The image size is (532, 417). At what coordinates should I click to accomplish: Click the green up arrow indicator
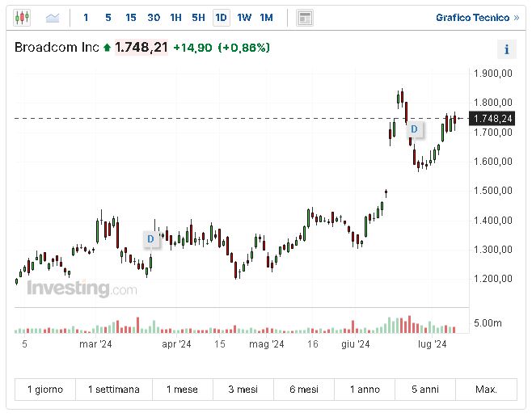click(108, 48)
